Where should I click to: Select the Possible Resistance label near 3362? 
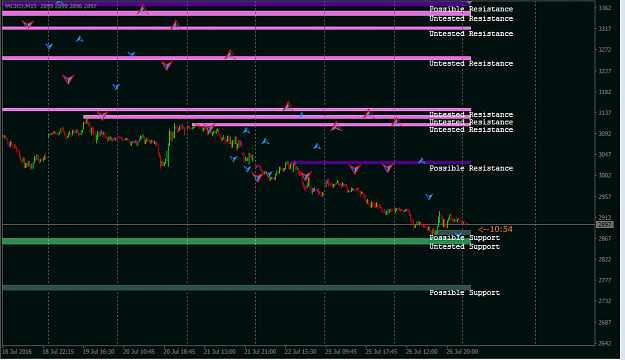point(471,9)
